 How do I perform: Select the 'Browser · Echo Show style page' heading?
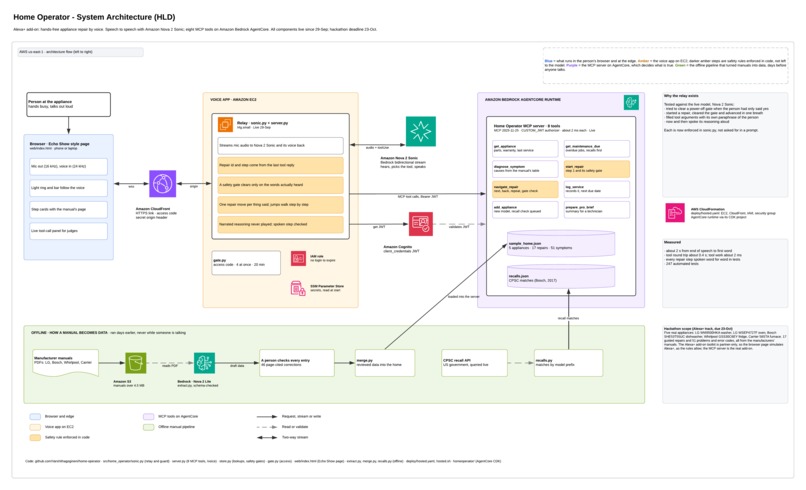pyautogui.click(x=60, y=144)
